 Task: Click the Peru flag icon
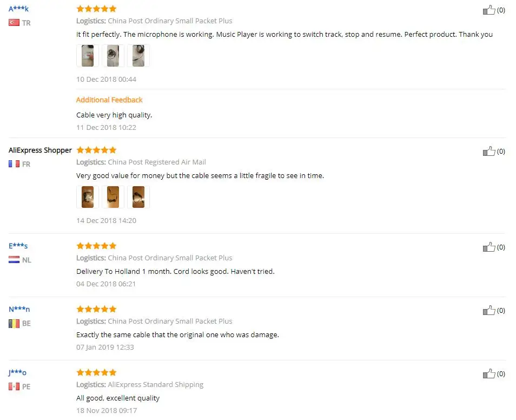click(x=14, y=386)
